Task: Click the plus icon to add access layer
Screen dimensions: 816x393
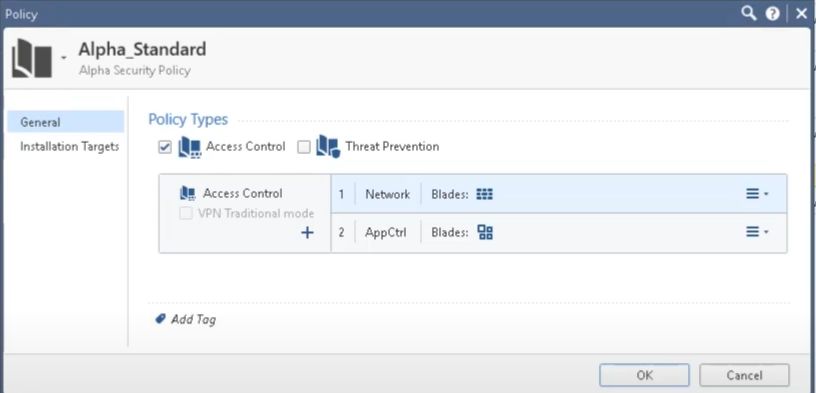Action: point(307,232)
